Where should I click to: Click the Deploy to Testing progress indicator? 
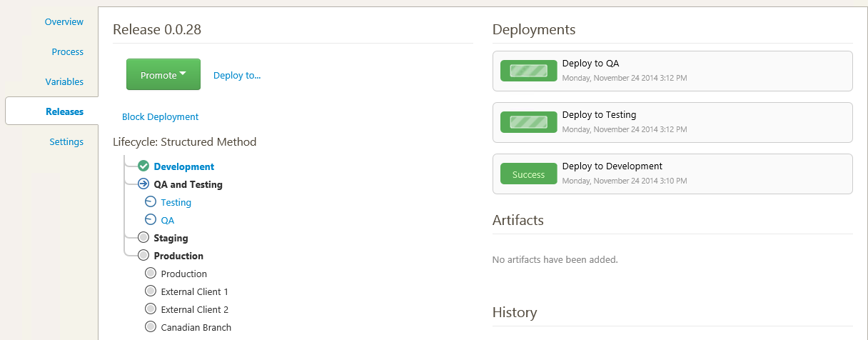[528, 122]
